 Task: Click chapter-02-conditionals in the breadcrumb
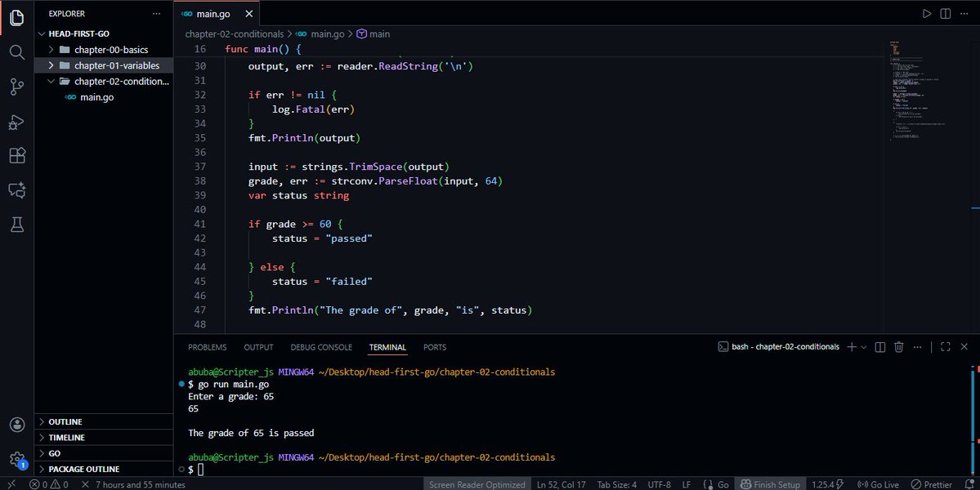click(235, 34)
